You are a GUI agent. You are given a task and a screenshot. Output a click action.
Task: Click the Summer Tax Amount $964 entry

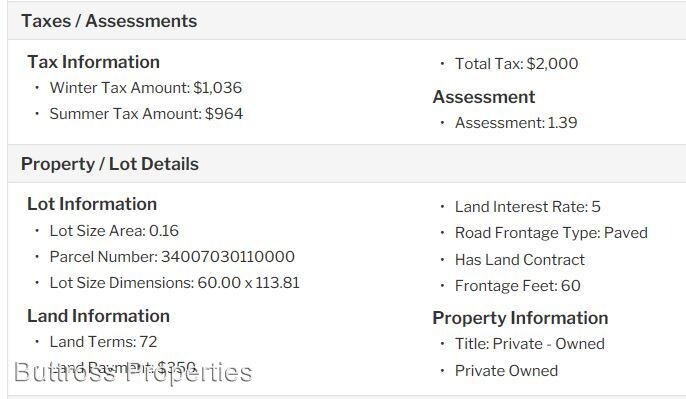146,114
